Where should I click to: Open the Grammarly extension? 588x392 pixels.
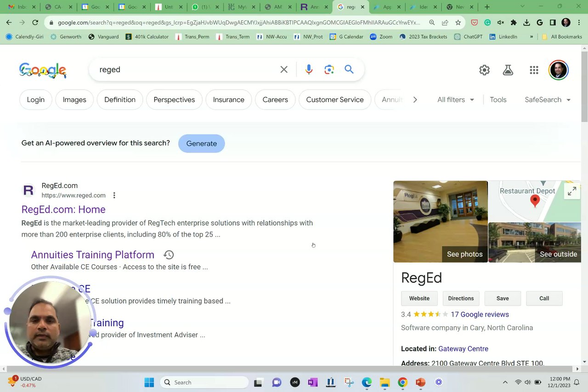pyautogui.click(x=487, y=23)
